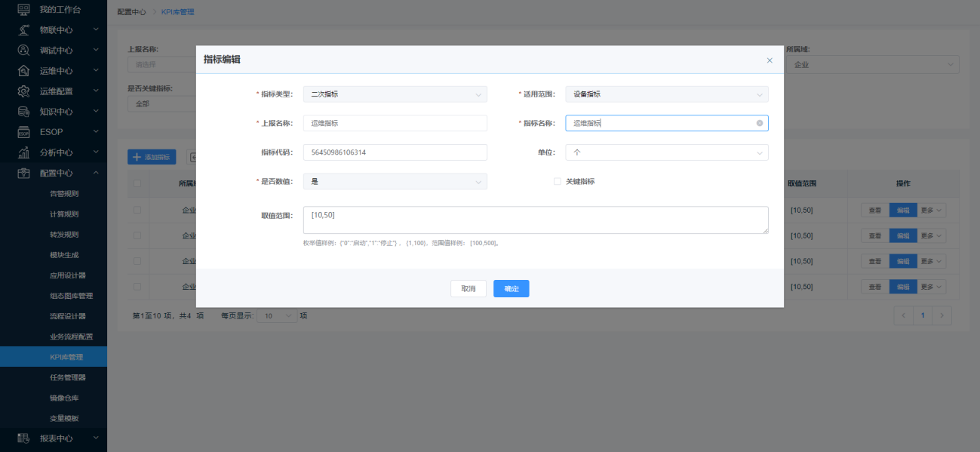
Task: Open the 指标类型 dropdown
Action: tap(395, 94)
